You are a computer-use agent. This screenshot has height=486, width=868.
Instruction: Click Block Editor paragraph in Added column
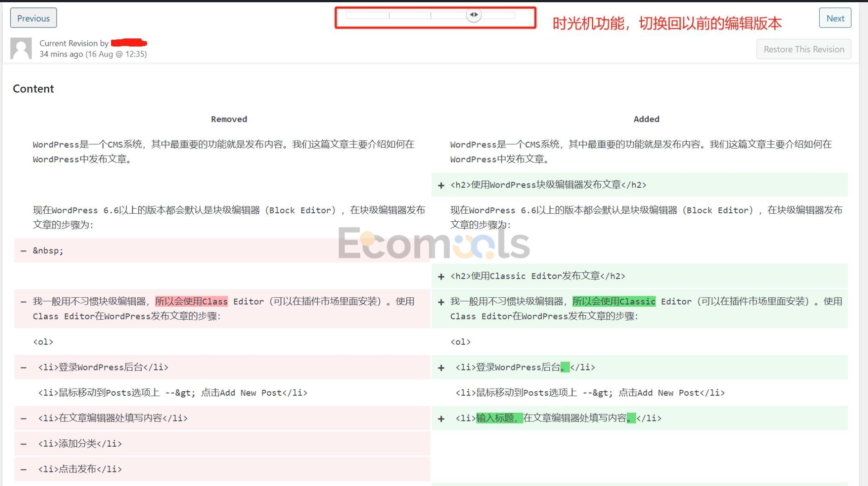646,217
